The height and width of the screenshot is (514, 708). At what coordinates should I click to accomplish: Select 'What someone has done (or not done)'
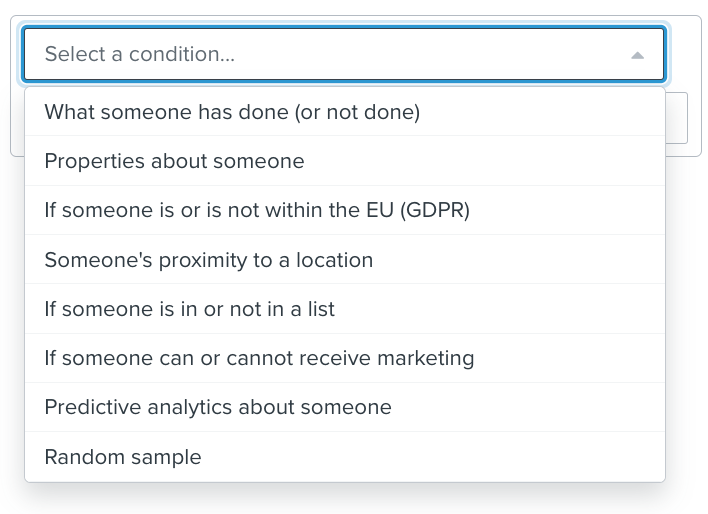click(x=232, y=112)
